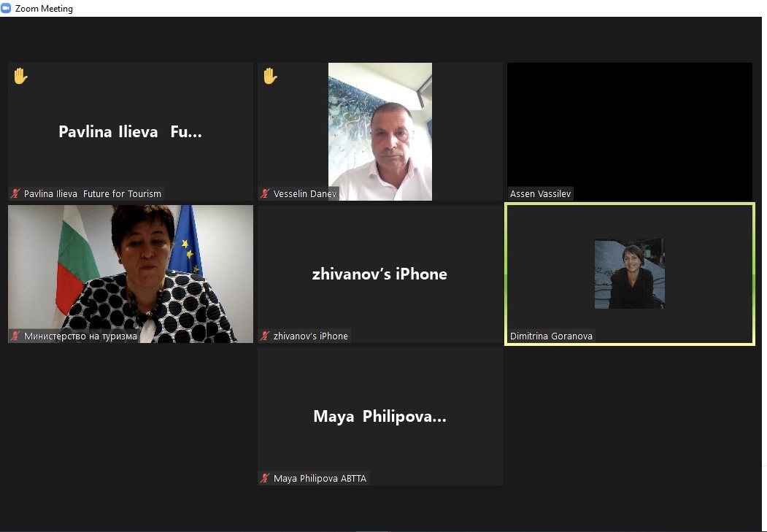Click the "Dimitrina Goranova" name label
767x532 pixels.
point(551,336)
